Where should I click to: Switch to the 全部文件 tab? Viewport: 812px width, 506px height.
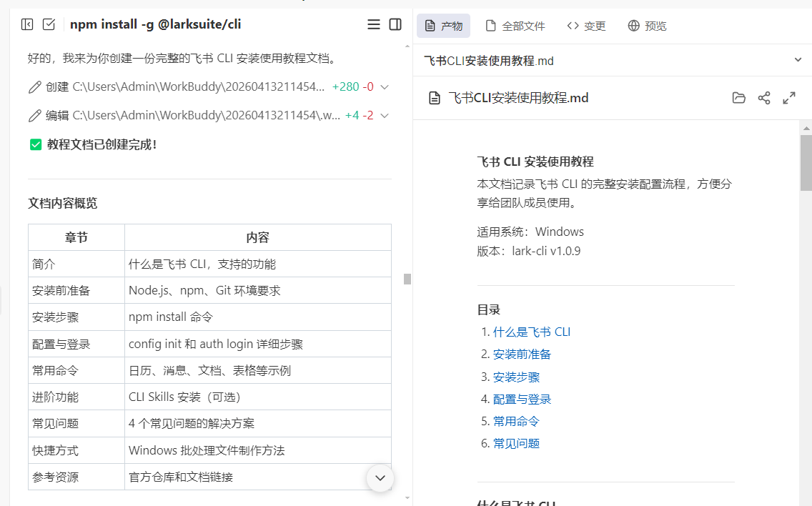(515, 26)
